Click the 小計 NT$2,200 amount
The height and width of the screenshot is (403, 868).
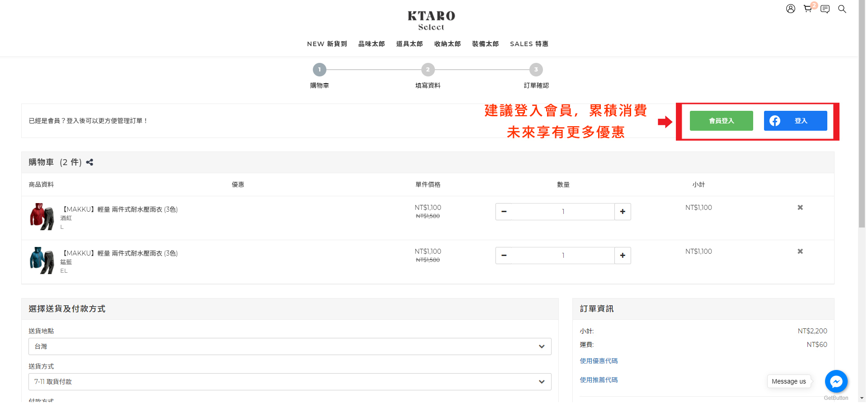point(812,331)
